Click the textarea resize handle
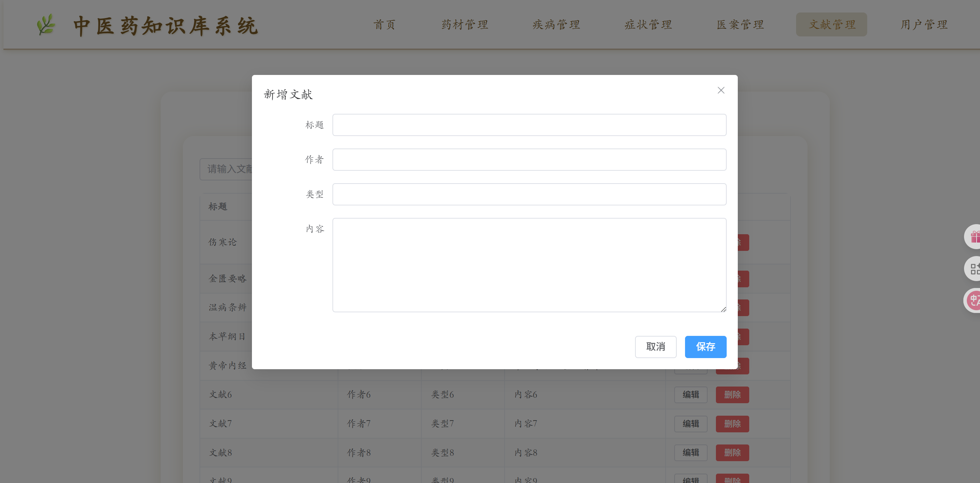 pos(723,309)
